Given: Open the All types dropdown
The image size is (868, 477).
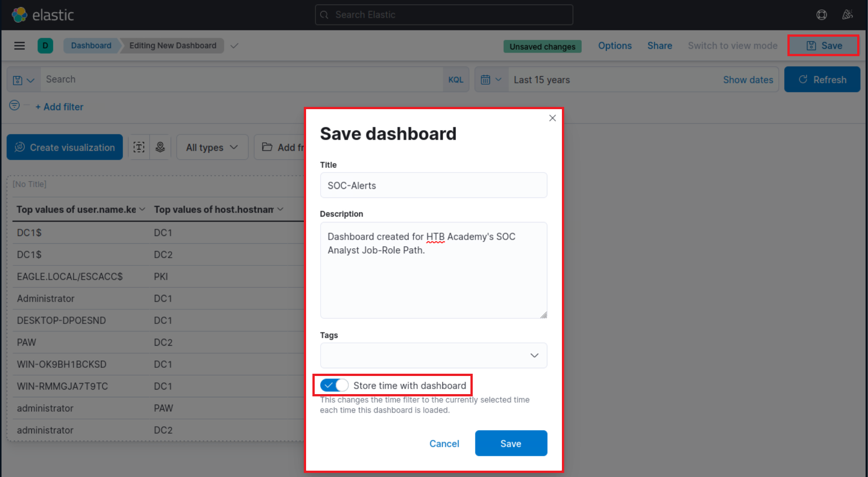Looking at the screenshot, I should pos(212,147).
